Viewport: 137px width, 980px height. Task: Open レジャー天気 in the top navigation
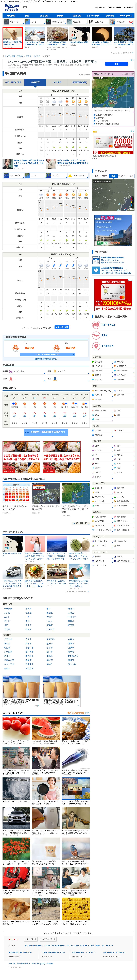[93, 16]
